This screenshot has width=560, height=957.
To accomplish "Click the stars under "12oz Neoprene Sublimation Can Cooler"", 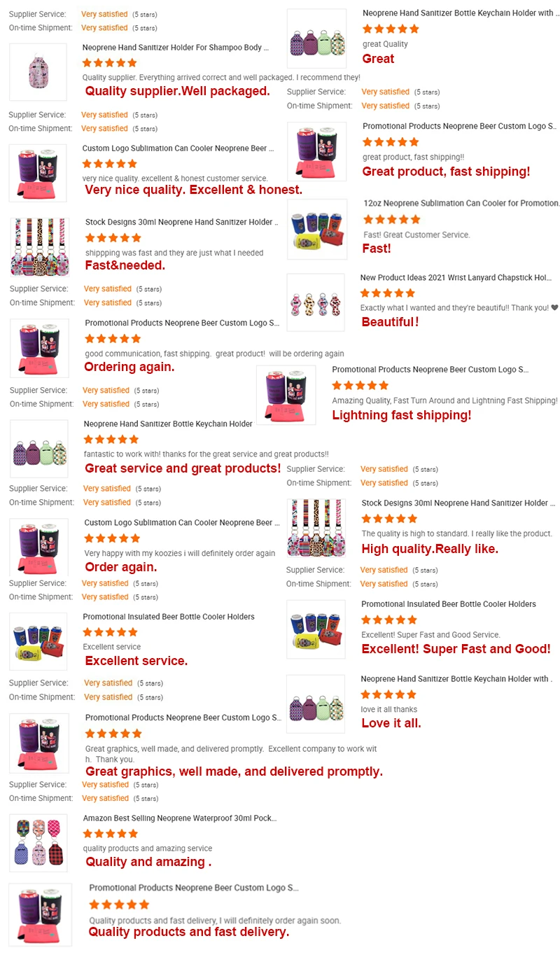I will (x=391, y=220).
